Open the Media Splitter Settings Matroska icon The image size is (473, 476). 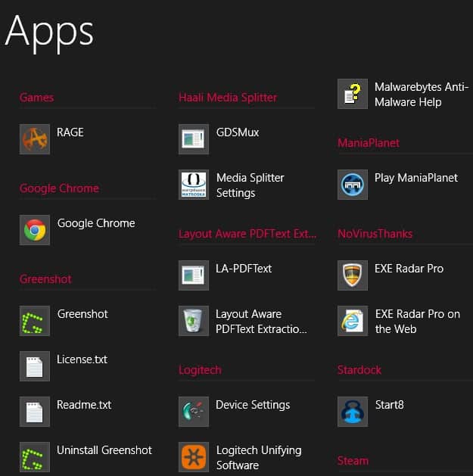194,185
